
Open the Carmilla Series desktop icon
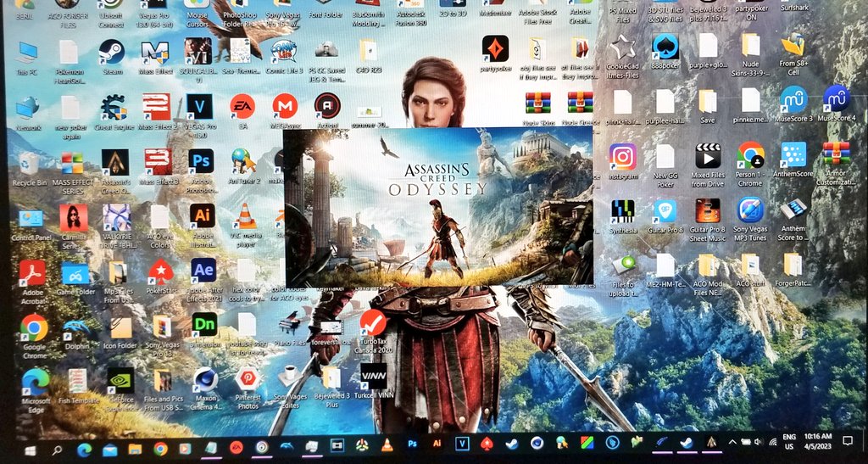point(74,218)
